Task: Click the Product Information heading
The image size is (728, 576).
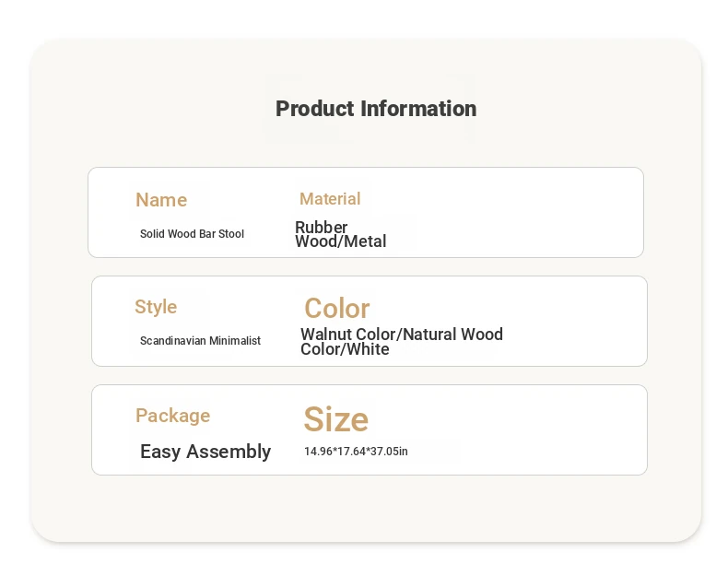Action: click(376, 109)
